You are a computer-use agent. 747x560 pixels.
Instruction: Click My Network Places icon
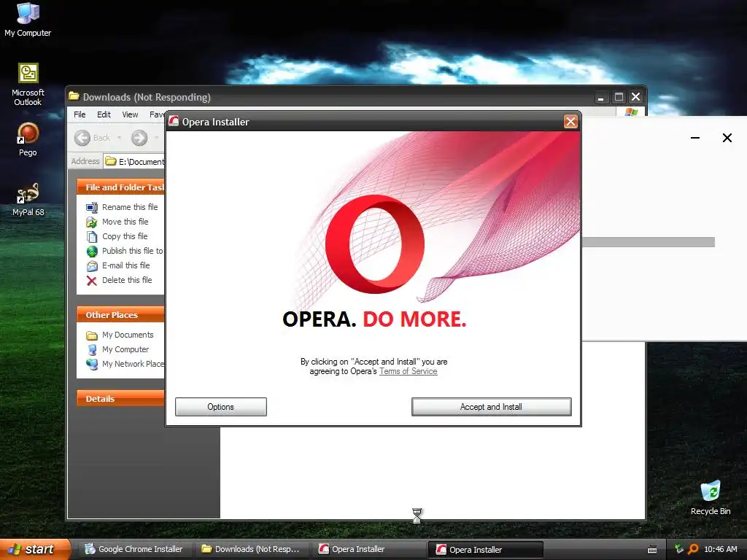tap(91, 365)
